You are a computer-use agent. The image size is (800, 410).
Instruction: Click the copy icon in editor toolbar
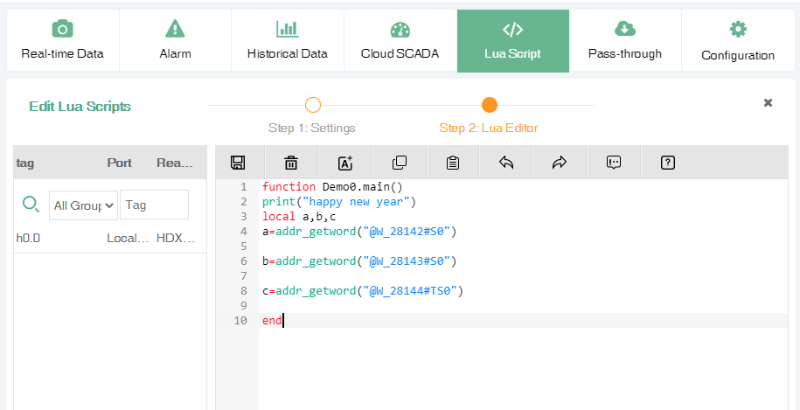click(399, 163)
